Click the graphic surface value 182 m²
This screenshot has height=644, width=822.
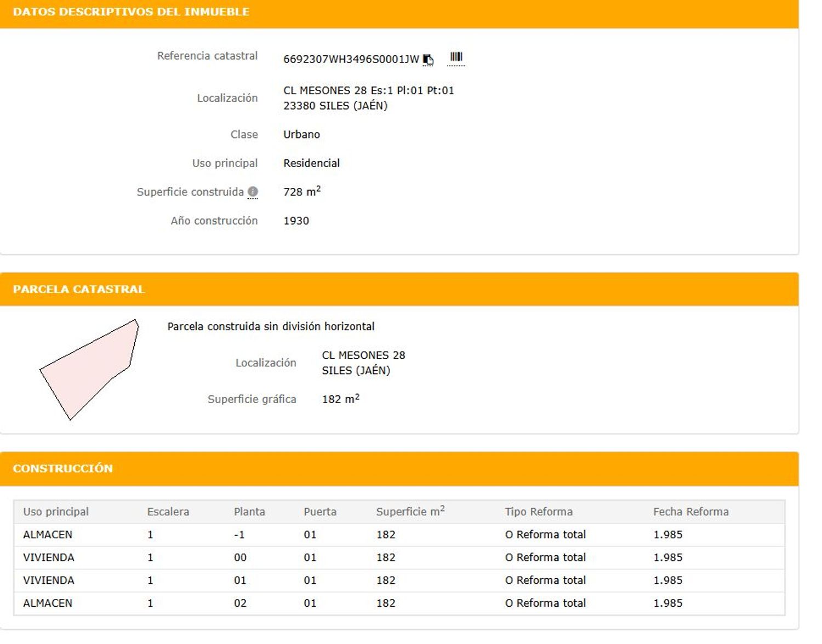tap(340, 399)
